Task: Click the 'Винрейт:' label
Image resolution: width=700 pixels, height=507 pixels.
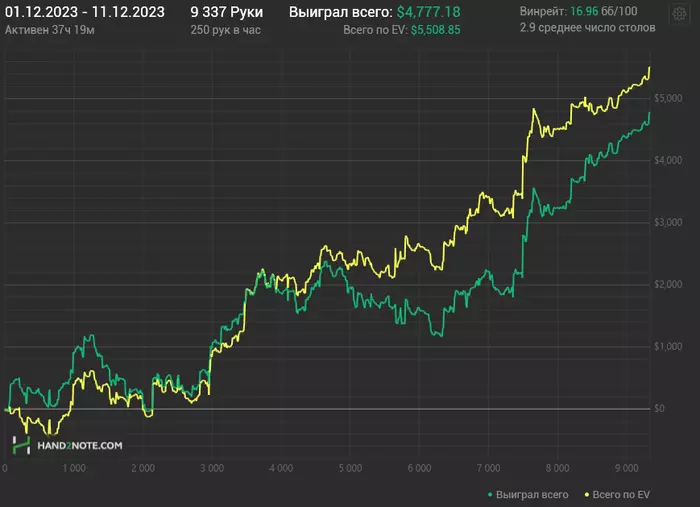Action: click(x=543, y=11)
